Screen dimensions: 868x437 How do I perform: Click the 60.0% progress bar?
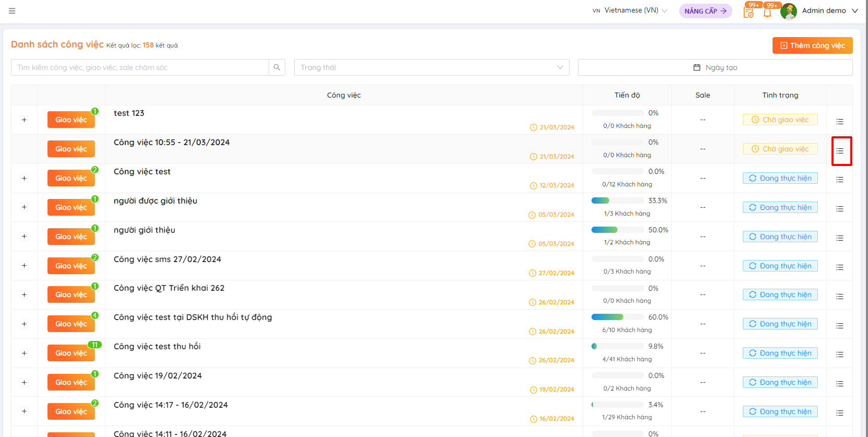[x=618, y=317]
